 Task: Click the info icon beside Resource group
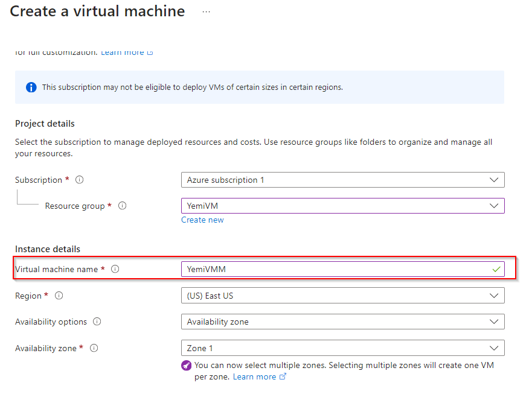point(122,206)
